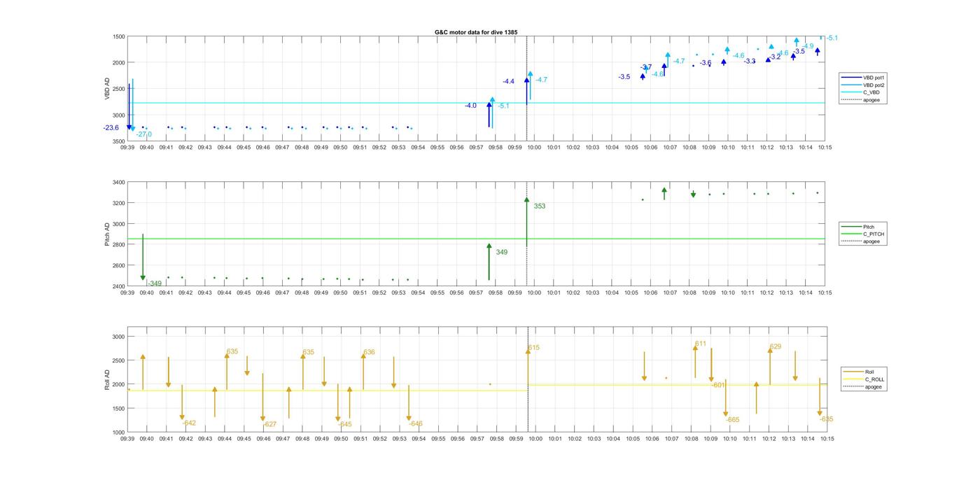Click the "Pitch AD" y-axis label

107,234
